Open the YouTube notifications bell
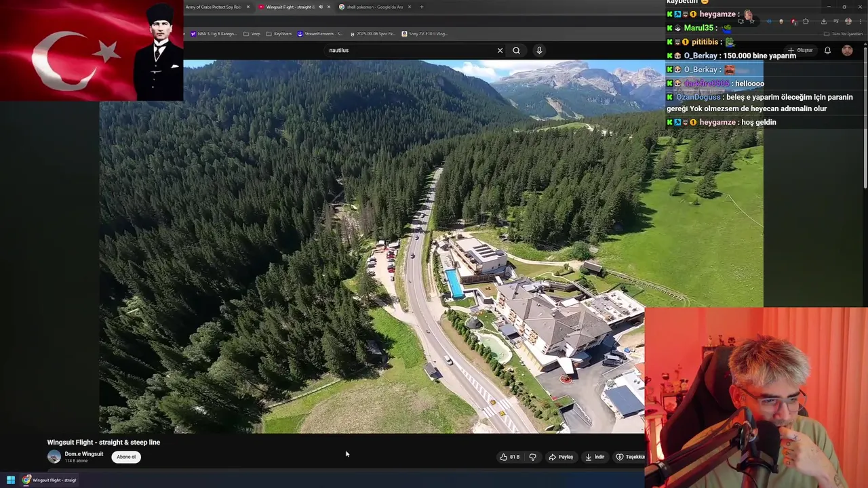 click(827, 50)
